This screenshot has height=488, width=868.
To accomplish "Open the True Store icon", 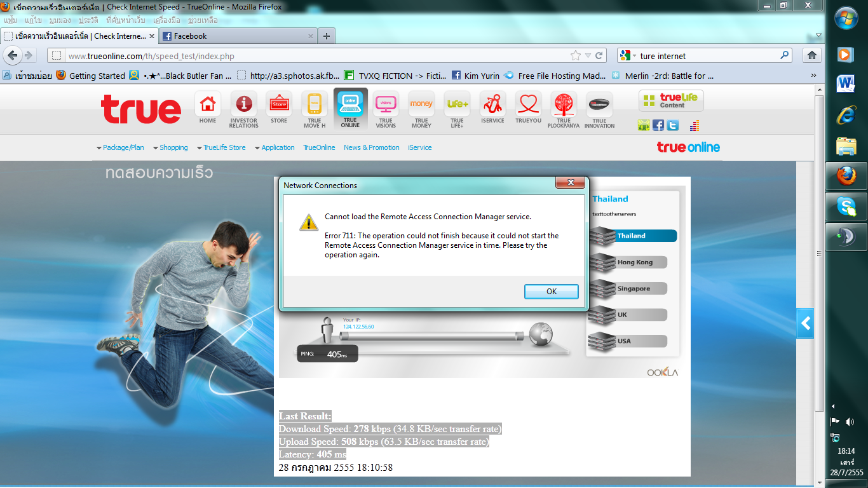I will coord(279,108).
